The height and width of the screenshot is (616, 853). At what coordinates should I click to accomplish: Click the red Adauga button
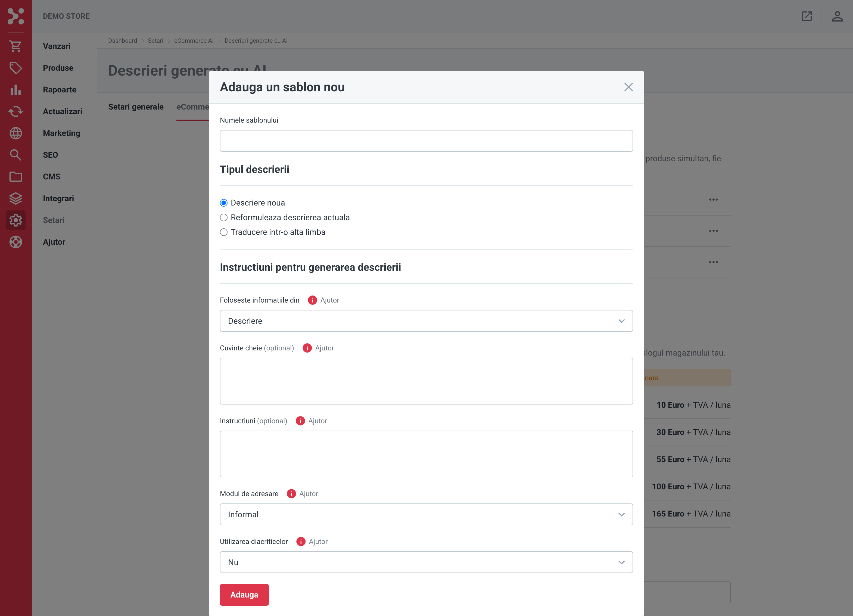click(x=244, y=595)
